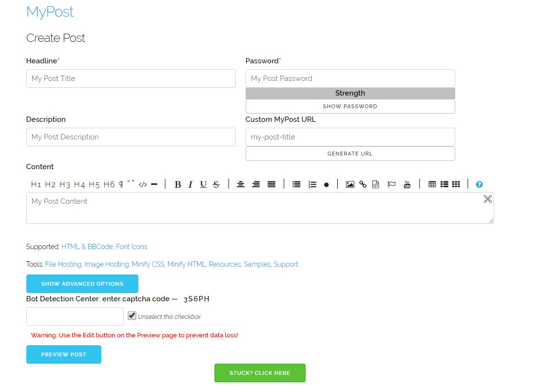Screen dimensions: 540x392
Task: Expand Show Advanced Options
Action: click(82, 284)
